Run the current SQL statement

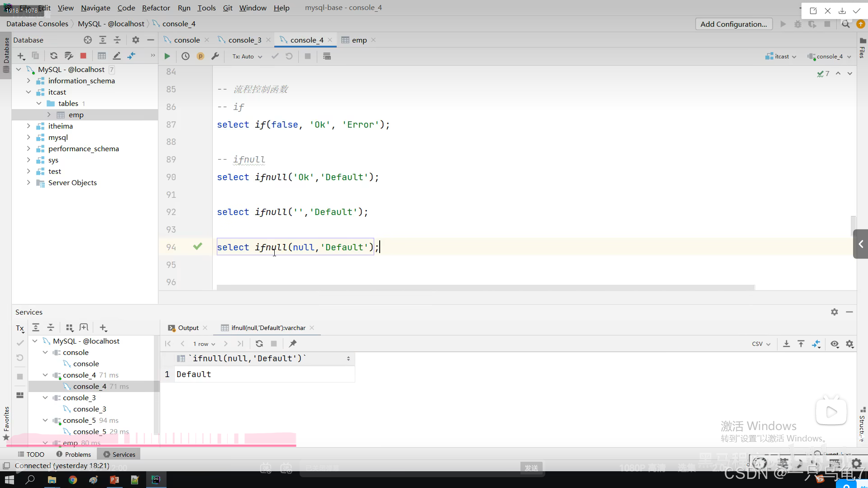point(167,56)
